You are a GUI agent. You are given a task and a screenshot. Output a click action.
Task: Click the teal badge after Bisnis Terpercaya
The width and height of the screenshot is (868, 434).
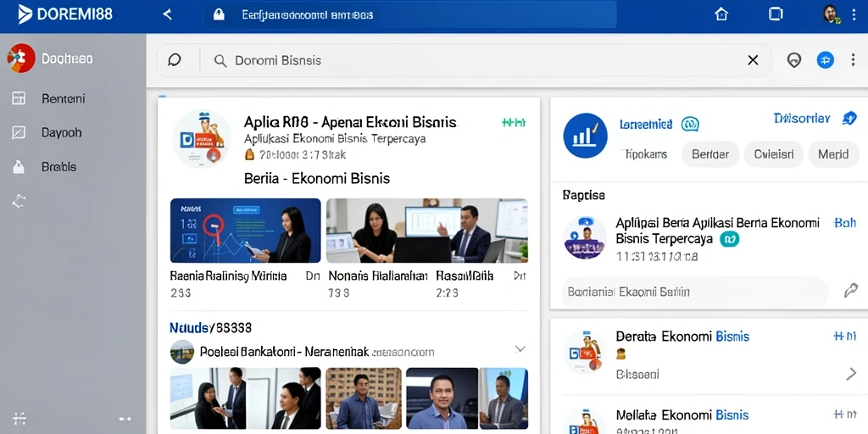[729, 239]
